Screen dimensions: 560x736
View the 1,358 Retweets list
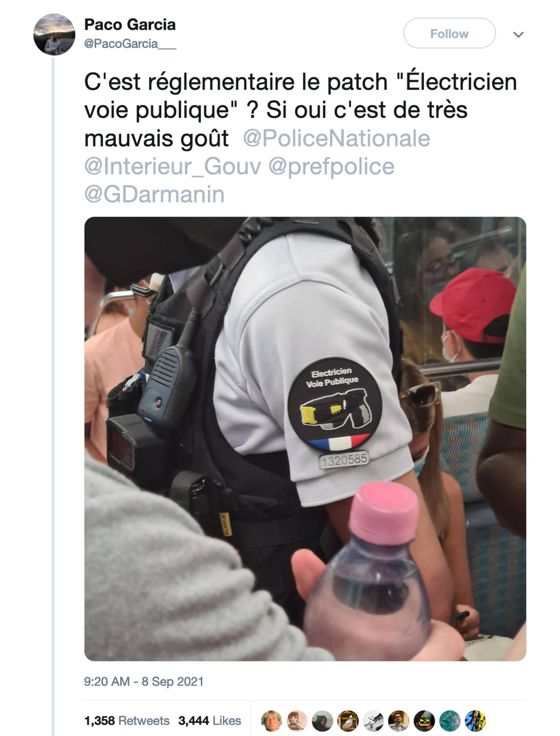[x=127, y=721]
